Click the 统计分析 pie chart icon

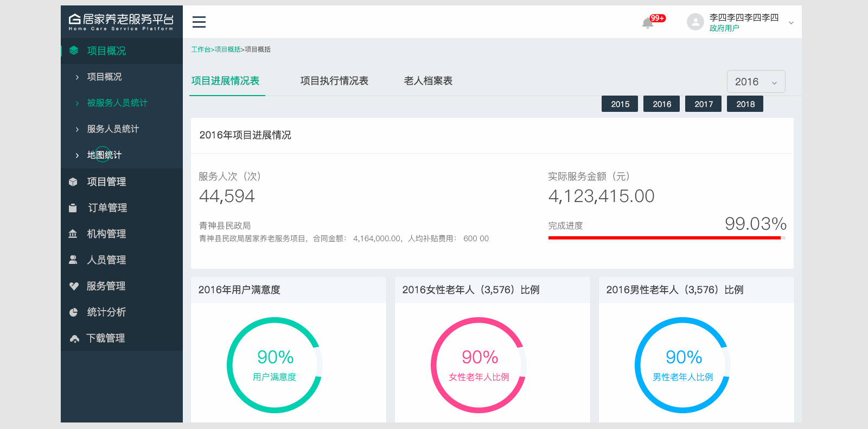pyautogui.click(x=74, y=312)
